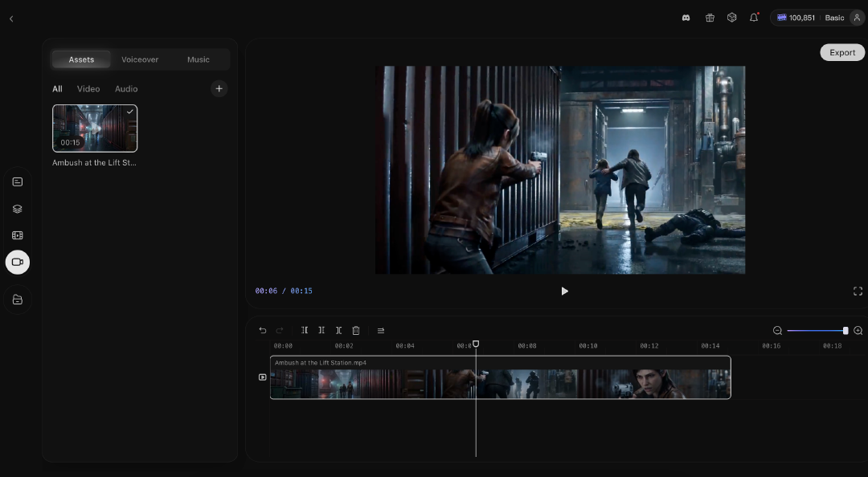
Task: Filter assets by Video
Action: pyautogui.click(x=88, y=89)
